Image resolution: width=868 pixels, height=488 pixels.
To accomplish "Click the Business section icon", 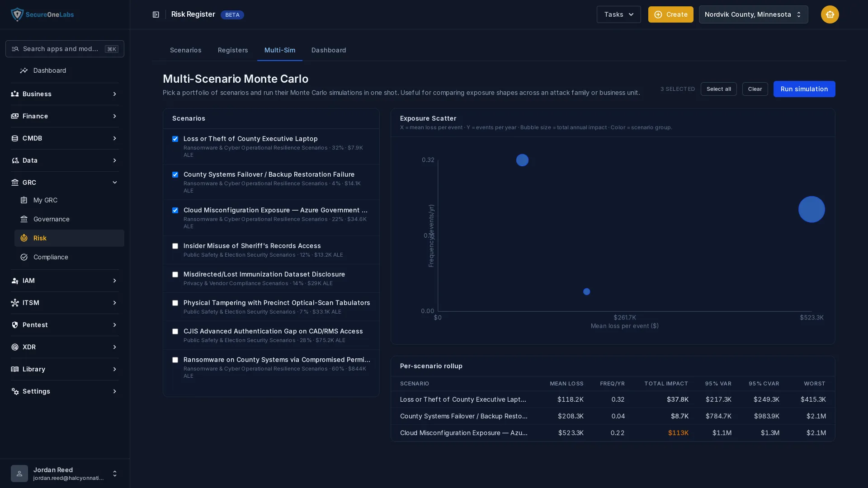I will click(15, 94).
